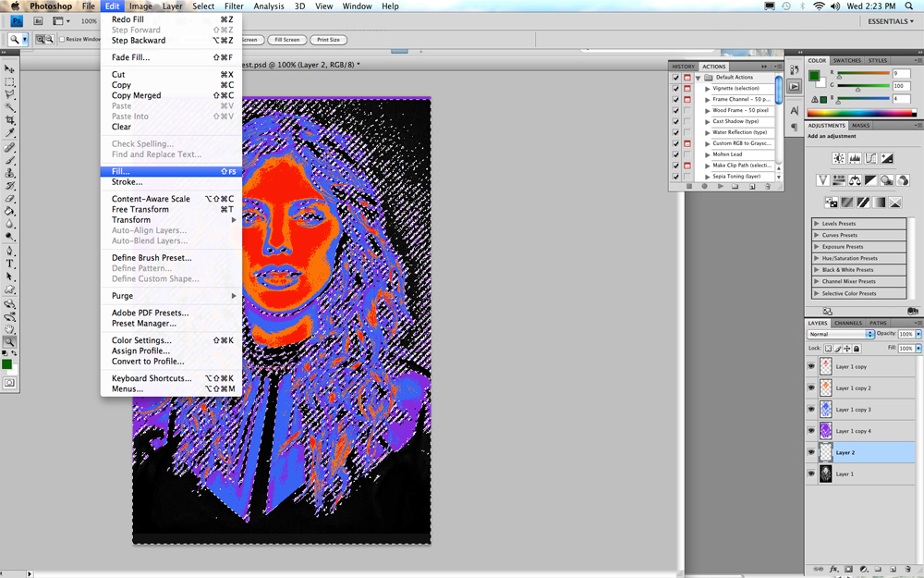This screenshot has height=578, width=924.
Task: Select the Eraser tool
Action: tap(9, 199)
